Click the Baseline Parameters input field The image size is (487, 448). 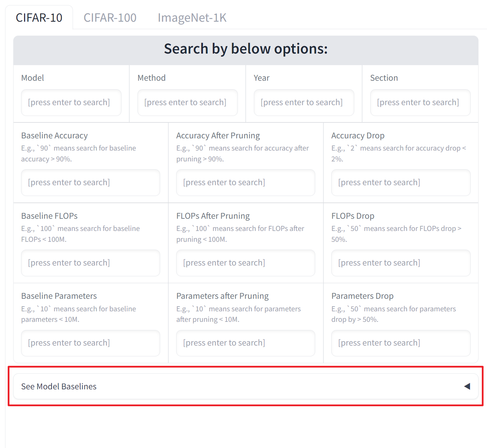click(x=91, y=343)
